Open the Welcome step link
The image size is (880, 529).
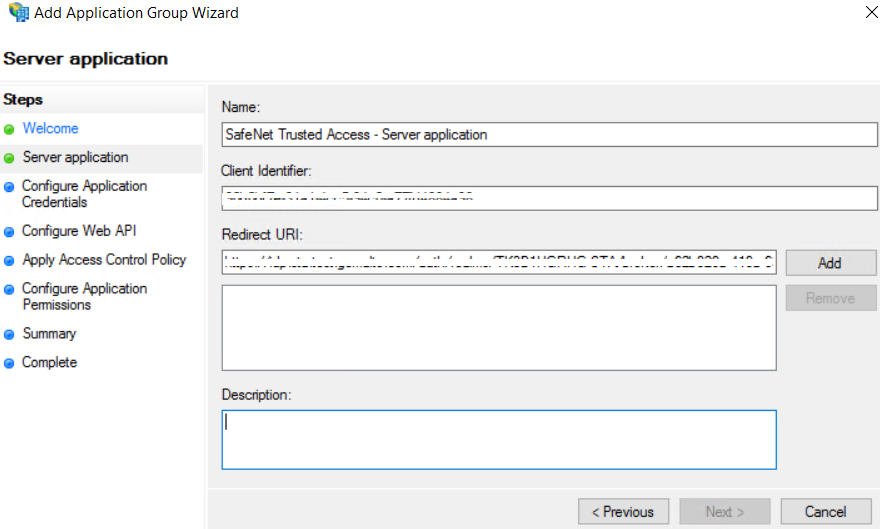(51, 128)
